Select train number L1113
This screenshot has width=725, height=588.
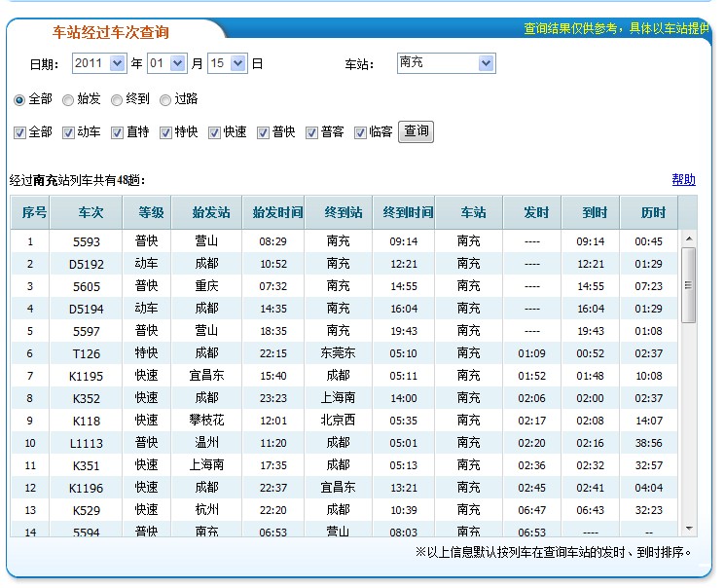[87, 443]
